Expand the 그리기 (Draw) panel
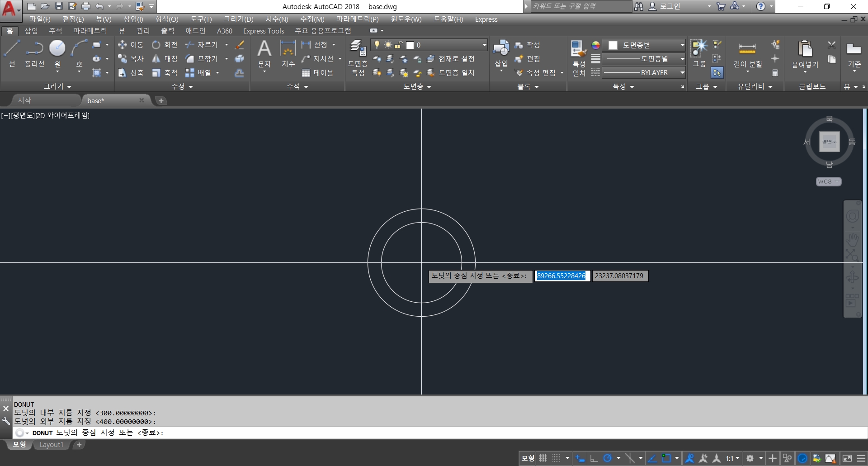The height and width of the screenshot is (466, 868). tap(57, 86)
